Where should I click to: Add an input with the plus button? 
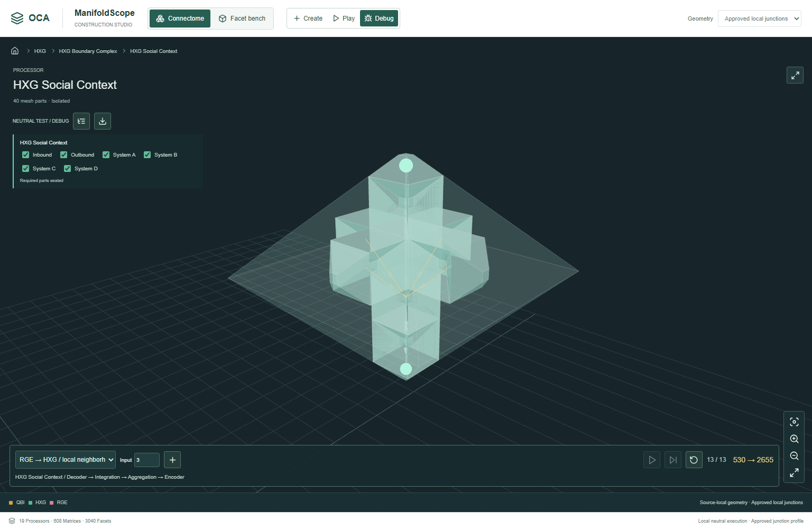[172, 460]
